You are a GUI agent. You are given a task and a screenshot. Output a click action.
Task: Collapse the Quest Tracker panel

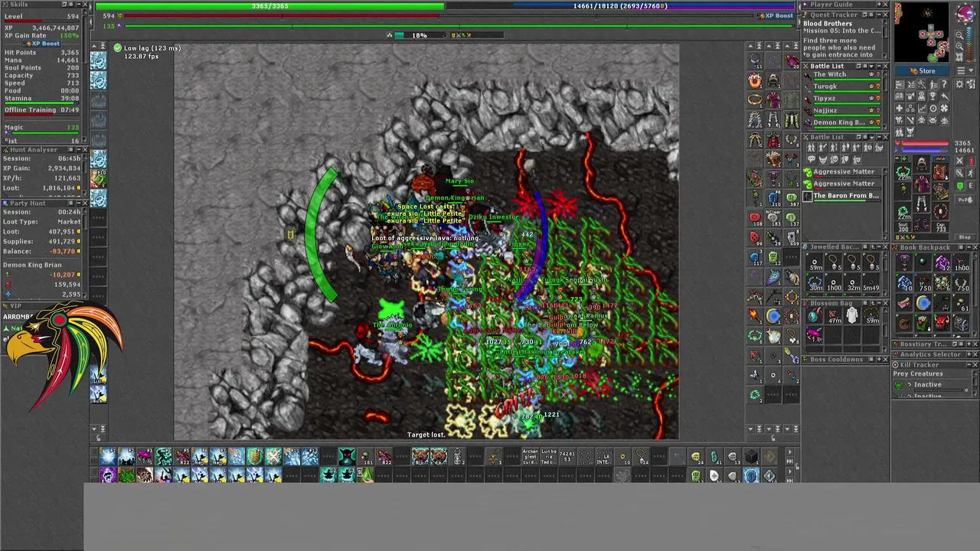(879, 15)
